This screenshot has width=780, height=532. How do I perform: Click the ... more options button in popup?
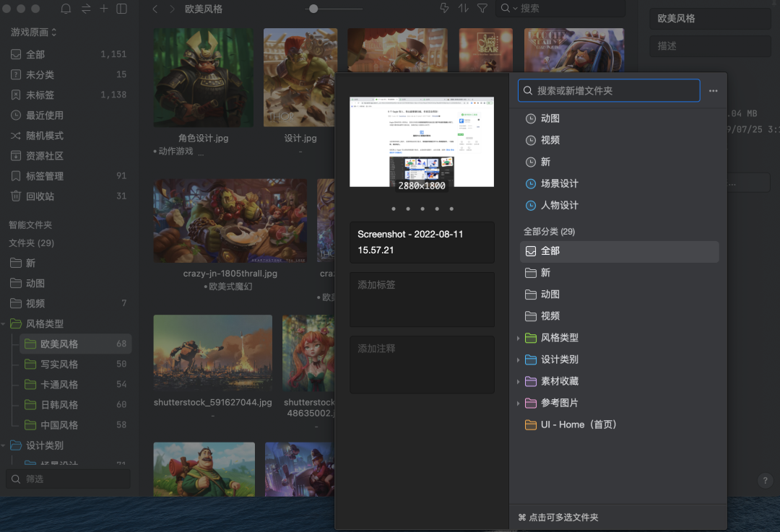coord(713,90)
